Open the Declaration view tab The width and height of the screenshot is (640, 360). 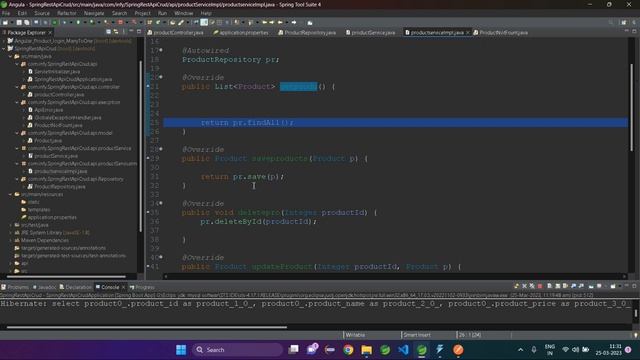(76, 287)
